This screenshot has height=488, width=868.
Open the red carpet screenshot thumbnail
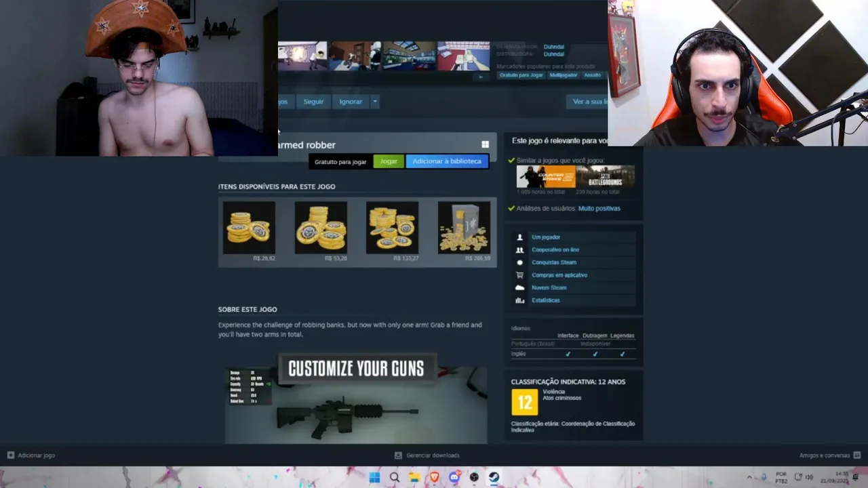point(463,56)
